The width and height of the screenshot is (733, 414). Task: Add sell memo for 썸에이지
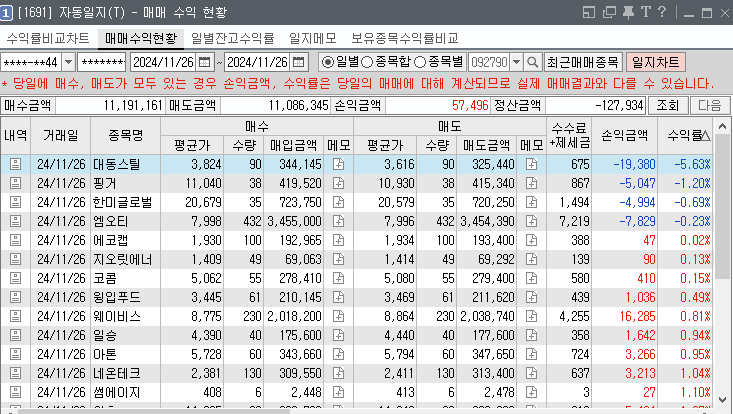(x=532, y=392)
